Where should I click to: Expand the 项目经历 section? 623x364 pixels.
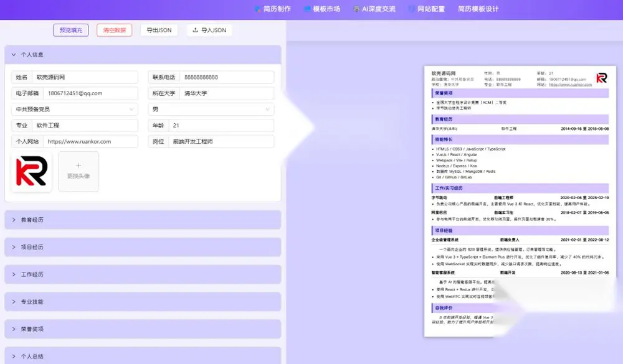[x=143, y=247]
